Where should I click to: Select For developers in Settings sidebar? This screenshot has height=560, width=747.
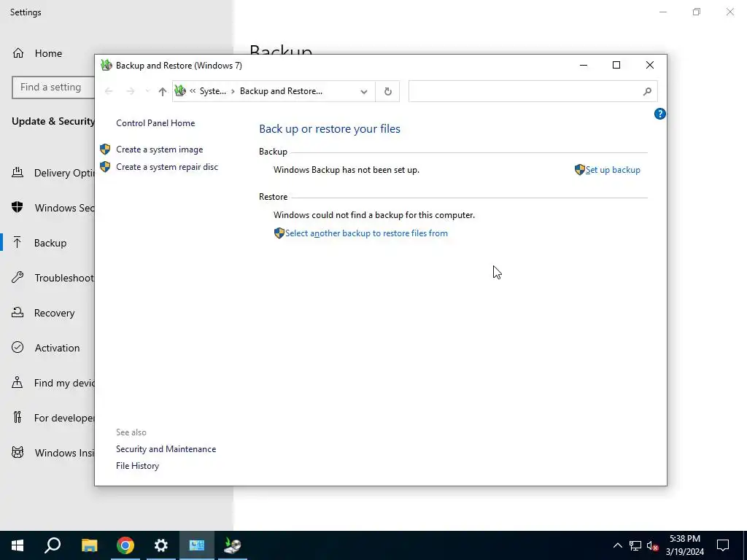click(x=47, y=418)
